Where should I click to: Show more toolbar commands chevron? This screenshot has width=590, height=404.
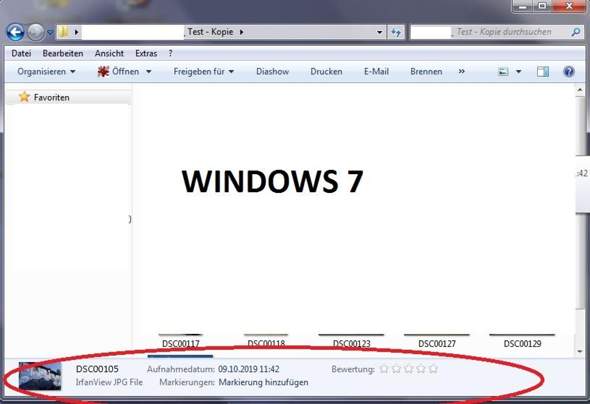[x=461, y=71]
